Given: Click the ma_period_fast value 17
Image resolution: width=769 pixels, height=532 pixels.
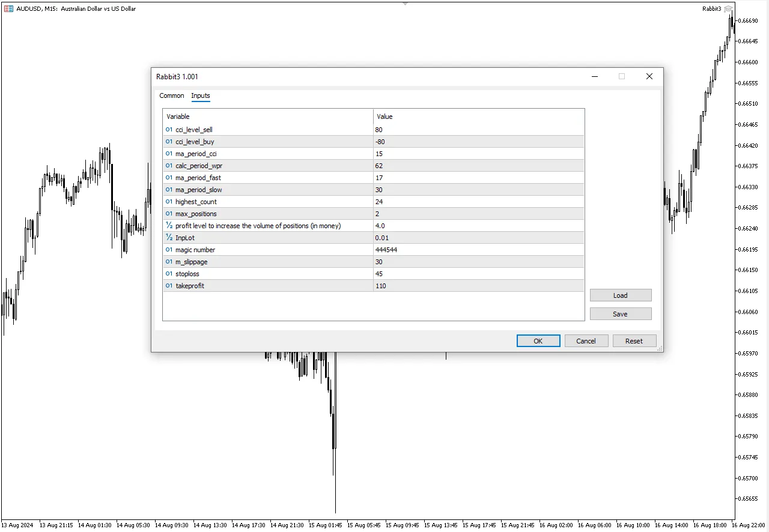Looking at the screenshot, I should tap(378, 178).
